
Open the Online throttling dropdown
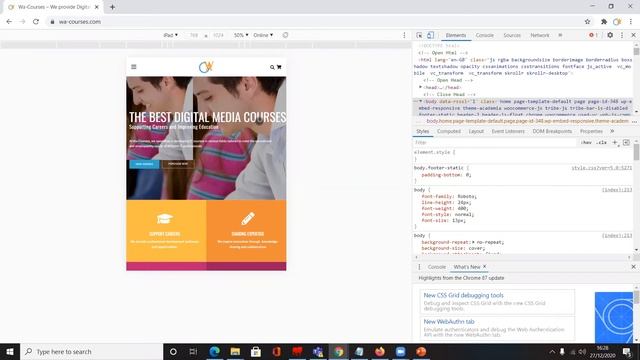click(x=263, y=35)
